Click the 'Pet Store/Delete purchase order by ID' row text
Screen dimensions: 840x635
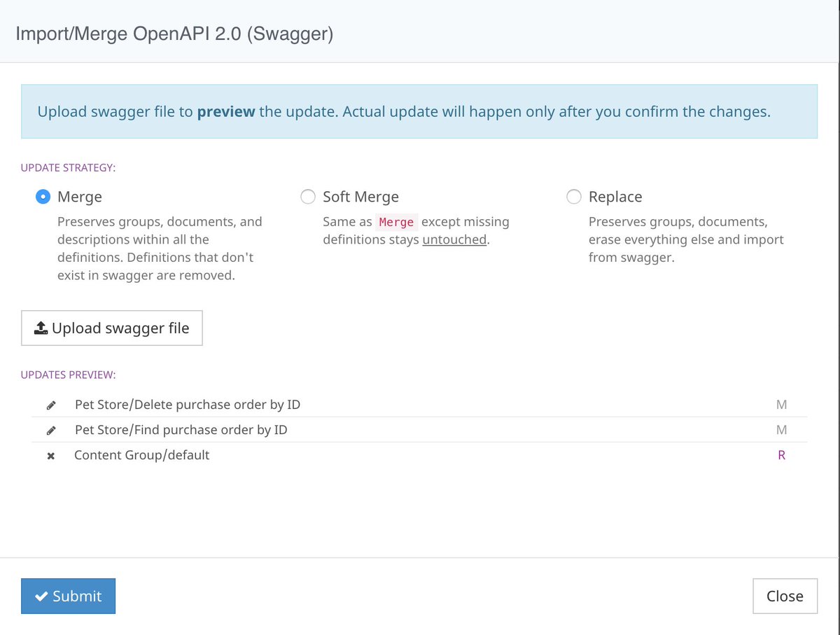click(x=188, y=405)
